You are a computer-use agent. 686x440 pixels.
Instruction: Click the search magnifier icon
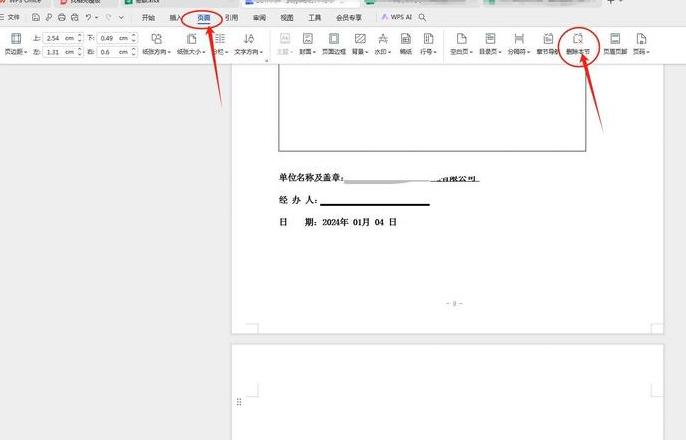point(422,17)
